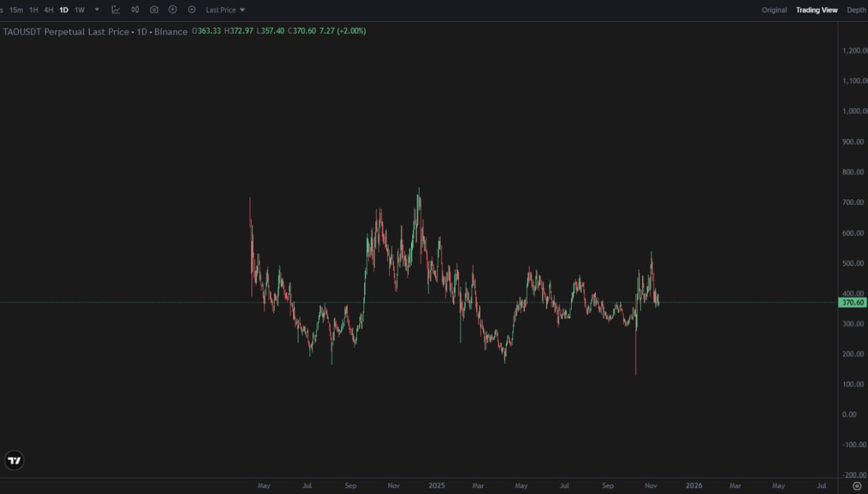Click the TradingView logo badge

[14, 461]
